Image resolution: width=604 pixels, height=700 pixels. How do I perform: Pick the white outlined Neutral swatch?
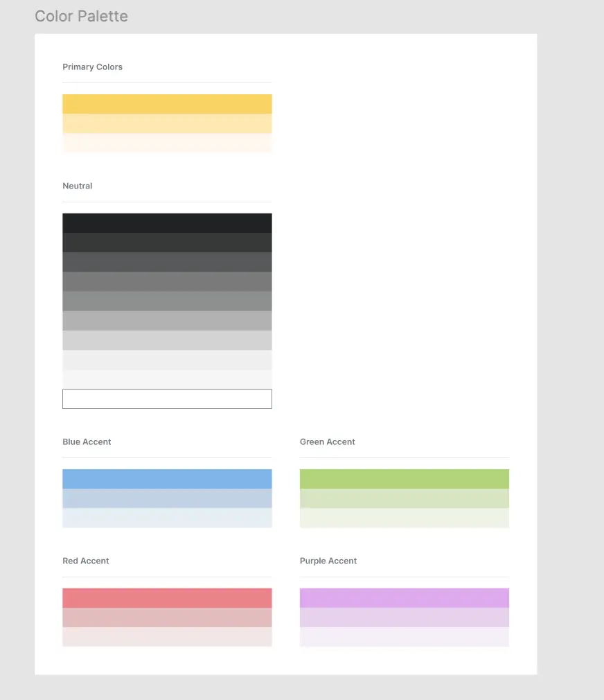[x=167, y=399]
